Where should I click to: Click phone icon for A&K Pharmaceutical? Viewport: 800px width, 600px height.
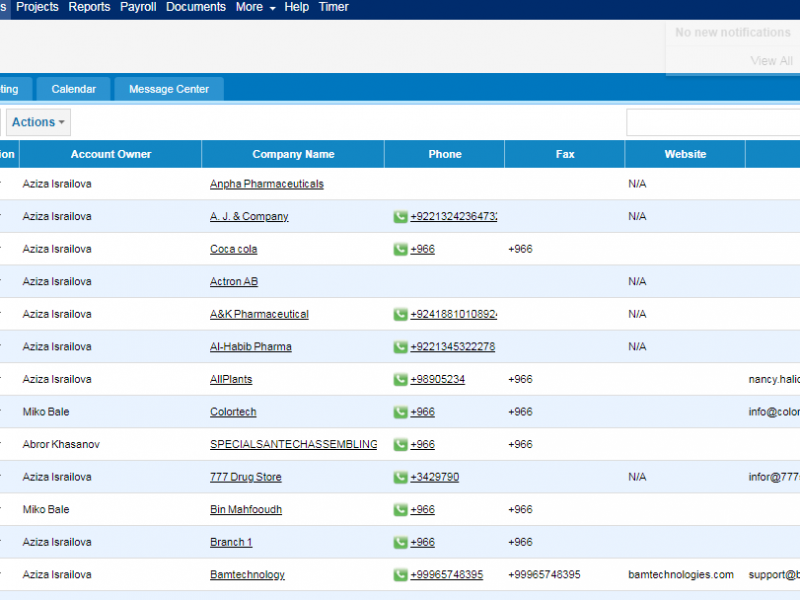click(x=401, y=314)
